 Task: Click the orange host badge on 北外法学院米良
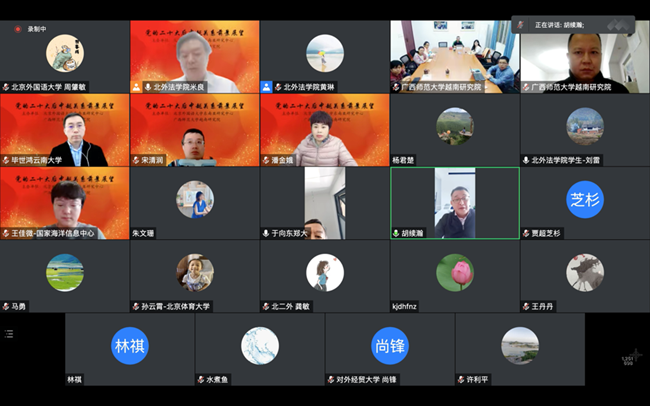(x=136, y=87)
